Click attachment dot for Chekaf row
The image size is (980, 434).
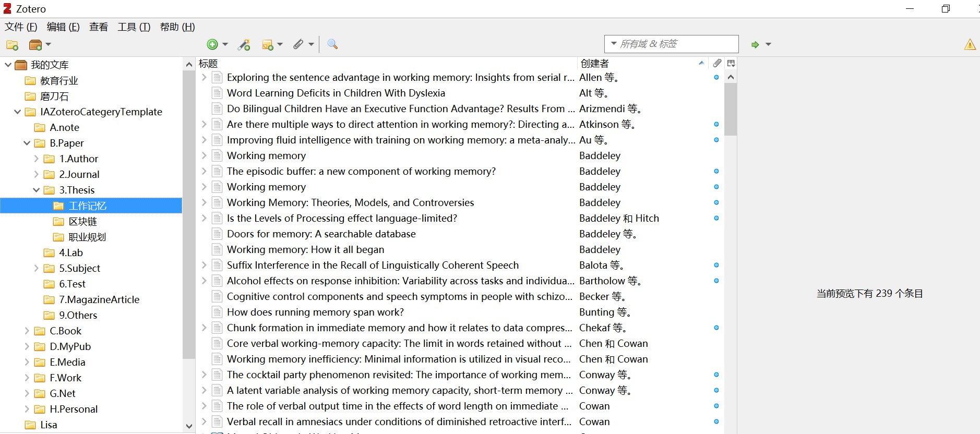(716, 328)
